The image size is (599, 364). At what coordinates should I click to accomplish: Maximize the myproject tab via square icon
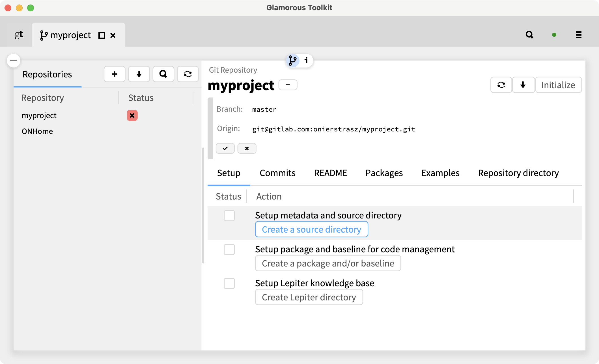click(102, 35)
